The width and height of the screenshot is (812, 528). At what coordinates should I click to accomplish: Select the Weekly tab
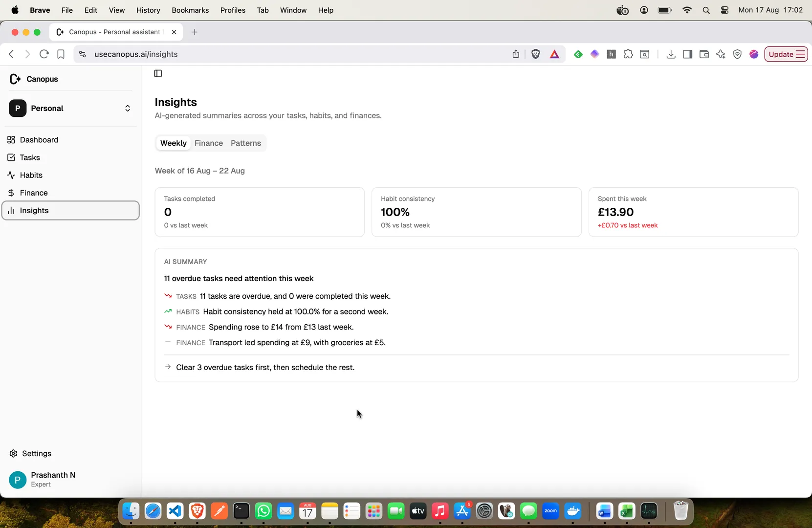pyautogui.click(x=174, y=143)
